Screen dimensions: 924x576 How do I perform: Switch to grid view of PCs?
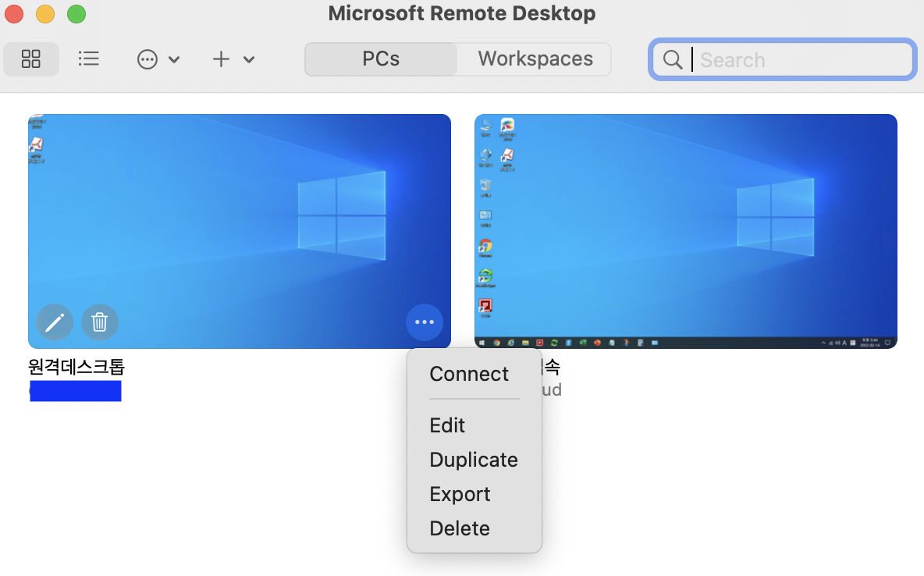[30, 59]
